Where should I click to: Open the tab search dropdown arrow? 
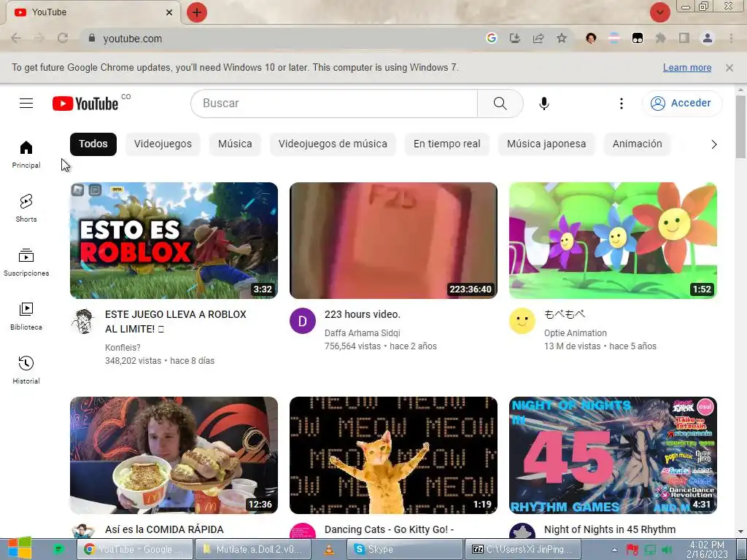click(660, 12)
